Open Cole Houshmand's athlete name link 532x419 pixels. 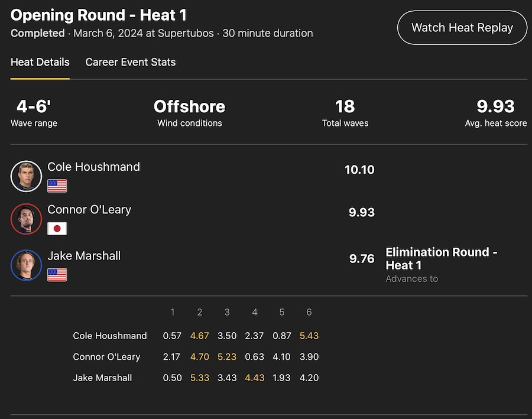click(x=93, y=167)
